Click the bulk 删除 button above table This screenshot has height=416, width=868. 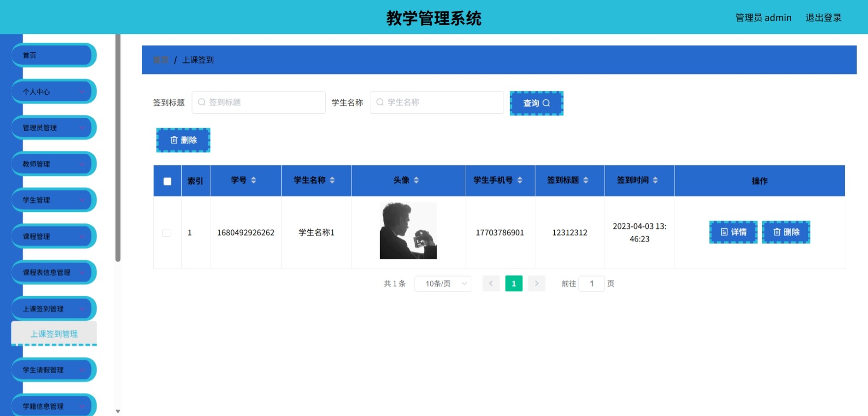(183, 140)
